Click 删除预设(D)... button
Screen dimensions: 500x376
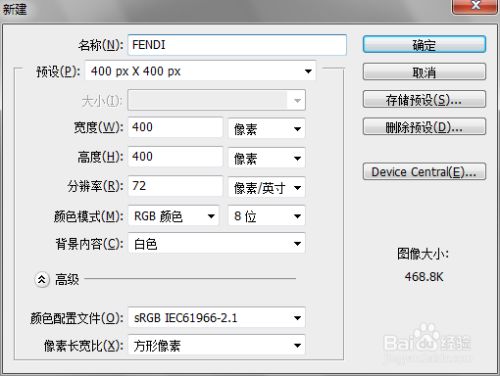pyautogui.click(x=424, y=127)
